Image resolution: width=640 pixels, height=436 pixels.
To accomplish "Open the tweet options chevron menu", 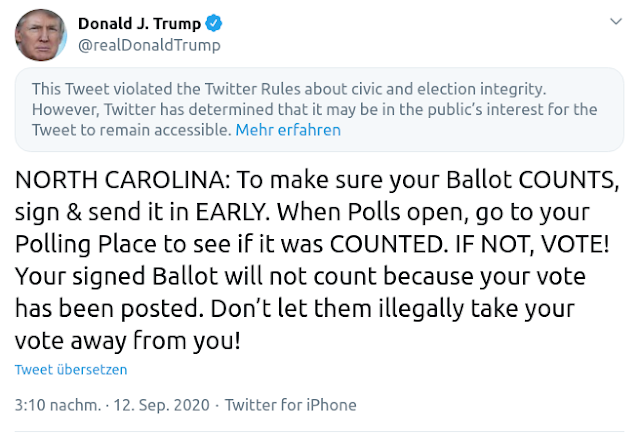I will click(x=612, y=22).
